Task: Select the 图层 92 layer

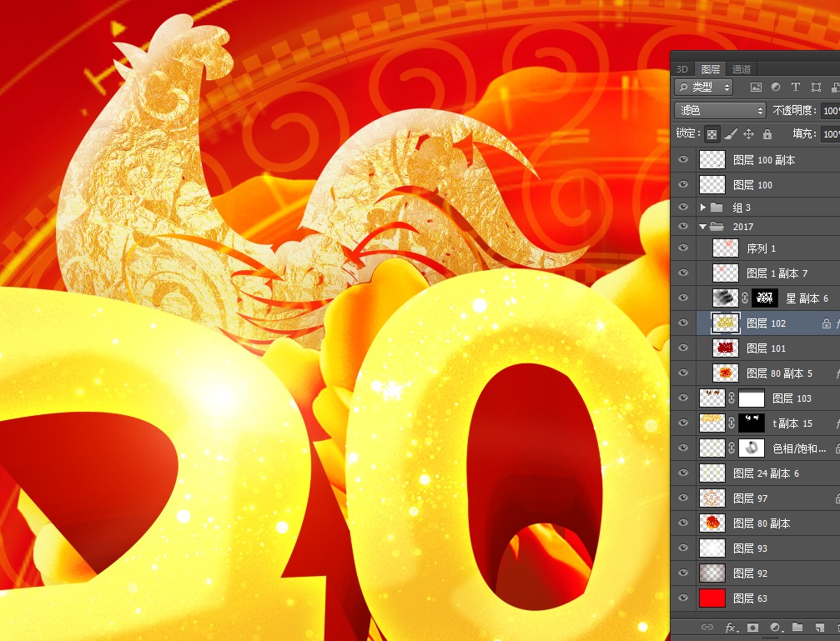Action: [750, 573]
